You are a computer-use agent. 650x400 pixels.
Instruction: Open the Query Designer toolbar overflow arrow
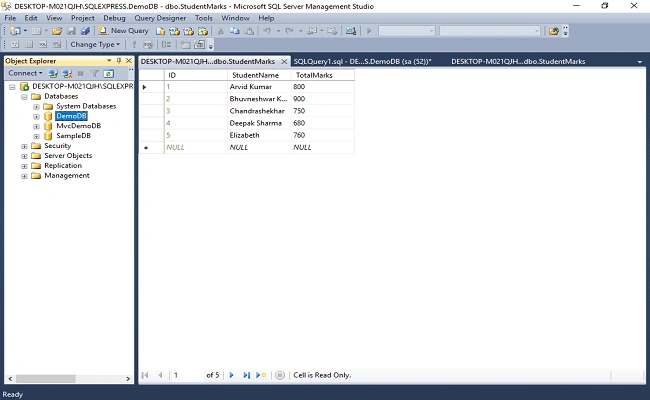[211, 46]
